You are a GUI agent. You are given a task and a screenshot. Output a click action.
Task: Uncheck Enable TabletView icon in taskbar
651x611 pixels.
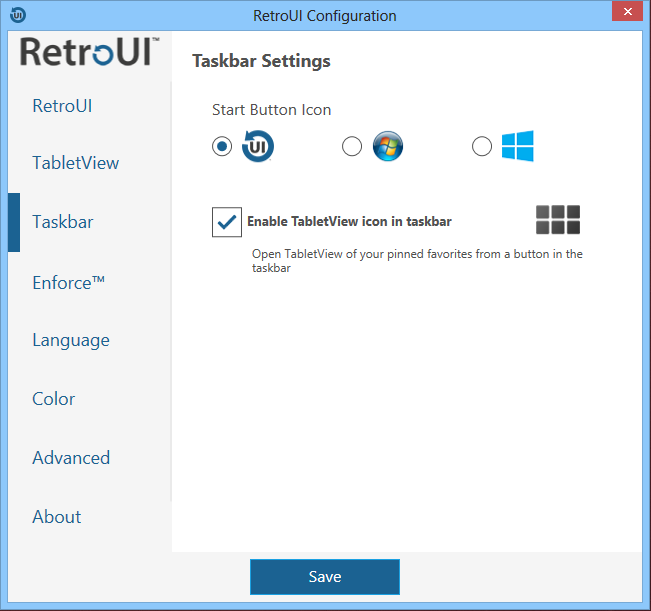(x=227, y=222)
